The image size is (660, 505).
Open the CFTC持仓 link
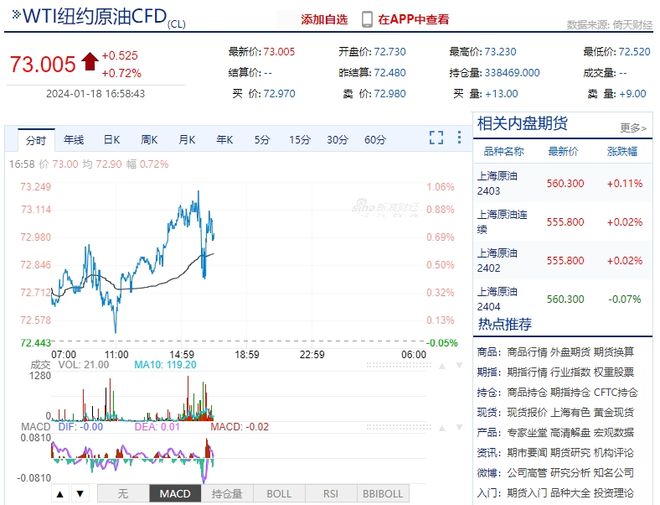pos(616,392)
